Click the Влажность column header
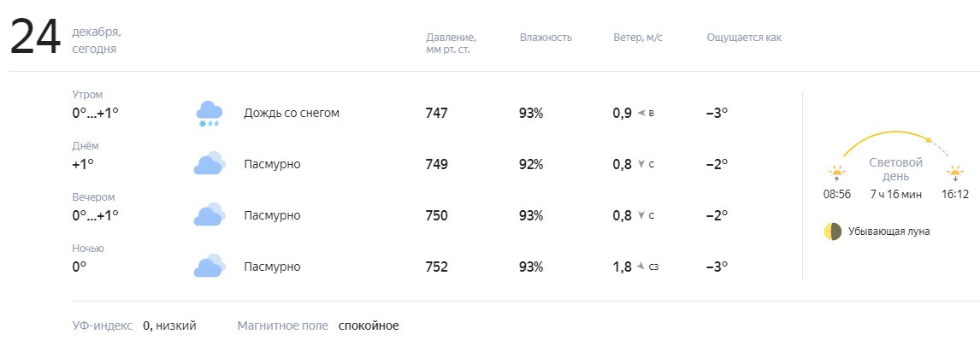 546,38
